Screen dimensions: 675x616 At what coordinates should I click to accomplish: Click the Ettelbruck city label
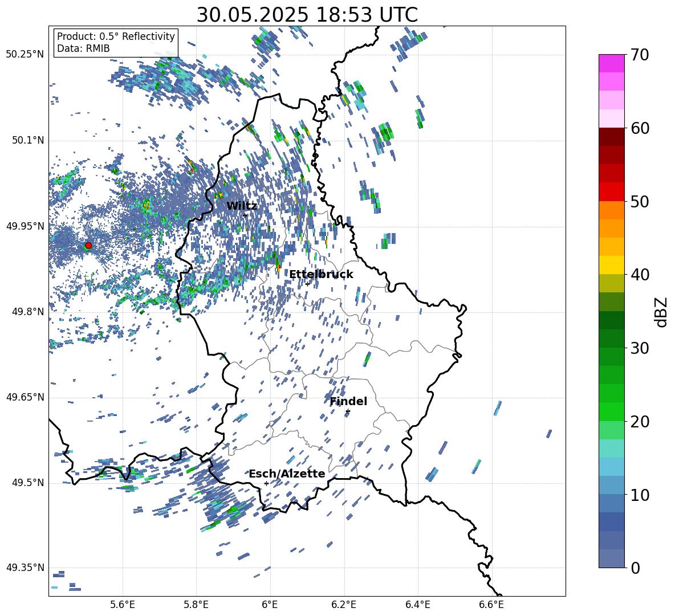pos(321,275)
